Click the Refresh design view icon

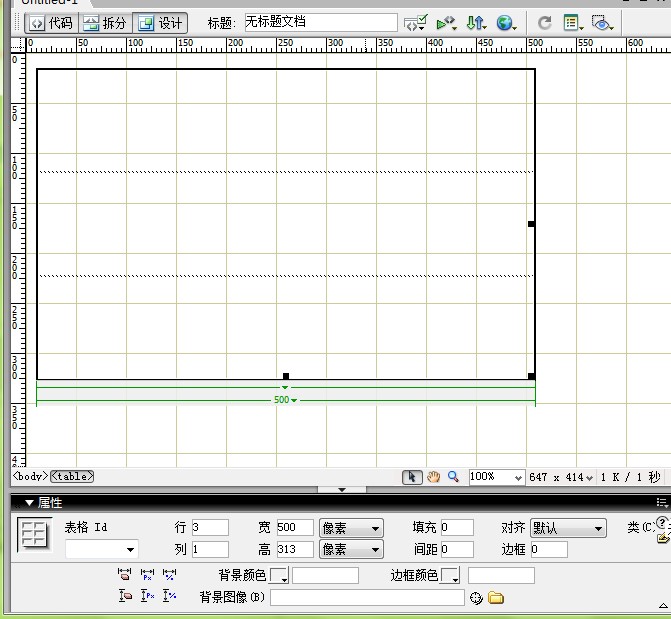(x=544, y=23)
